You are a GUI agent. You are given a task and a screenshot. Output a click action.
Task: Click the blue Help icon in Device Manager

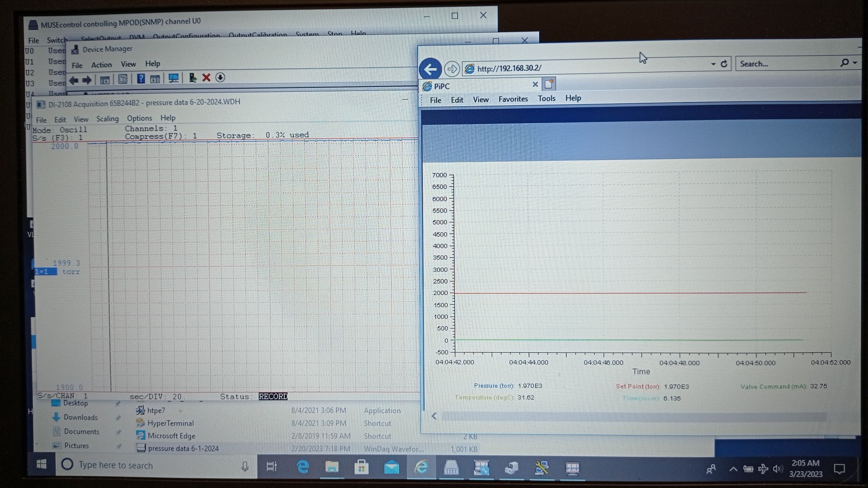[141, 79]
